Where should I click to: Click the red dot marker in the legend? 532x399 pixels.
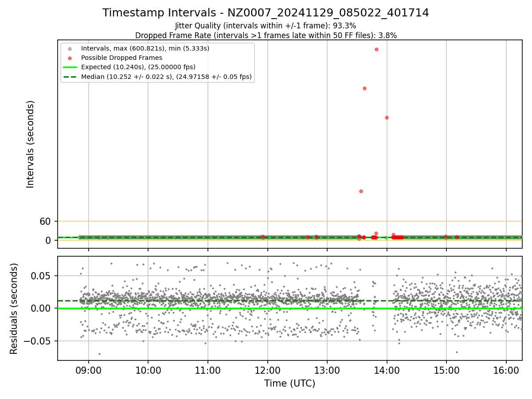(70, 58)
